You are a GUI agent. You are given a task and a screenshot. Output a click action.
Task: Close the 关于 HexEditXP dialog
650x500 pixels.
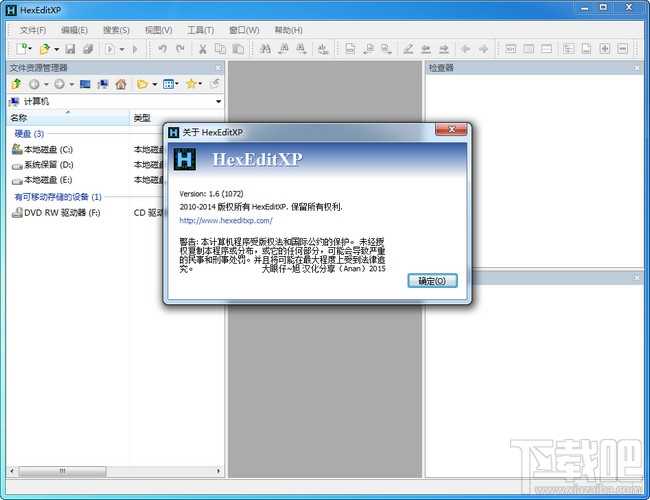coord(451,129)
